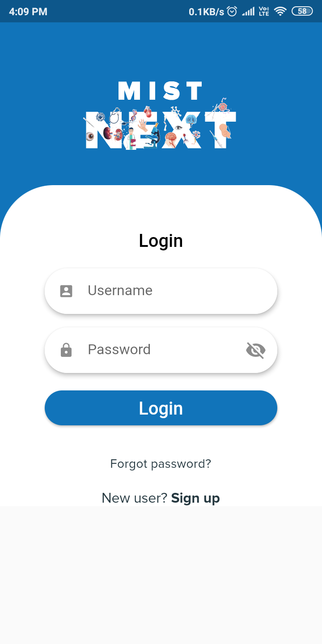Submit using the blue Login button

161,408
